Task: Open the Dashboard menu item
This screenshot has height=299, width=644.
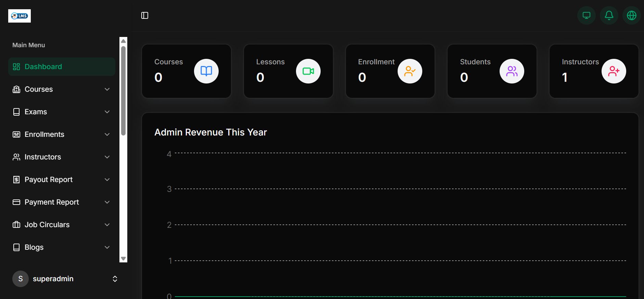Action: pyautogui.click(x=62, y=67)
